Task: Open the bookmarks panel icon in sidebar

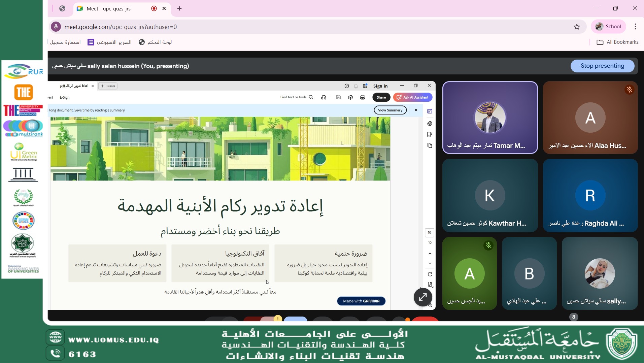Action: (x=430, y=134)
